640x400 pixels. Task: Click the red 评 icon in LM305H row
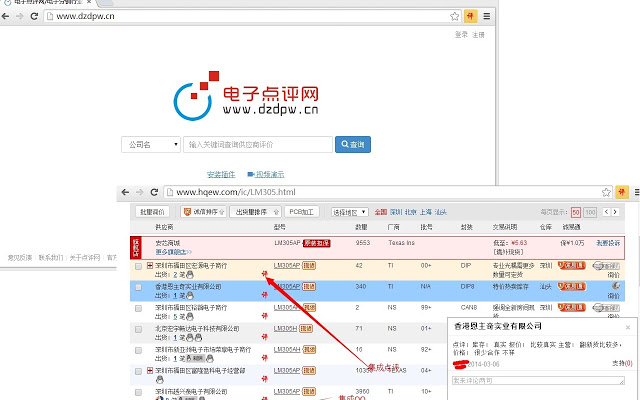(x=264, y=337)
